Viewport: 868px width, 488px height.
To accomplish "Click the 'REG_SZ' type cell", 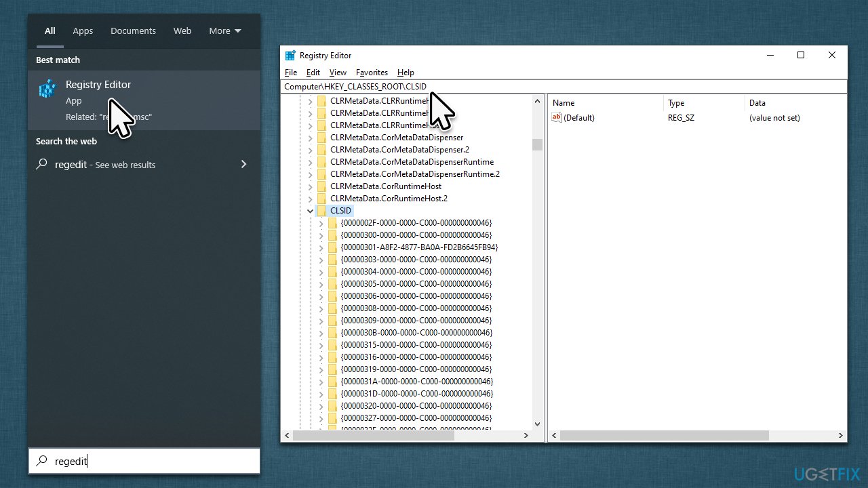I will tap(681, 118).
